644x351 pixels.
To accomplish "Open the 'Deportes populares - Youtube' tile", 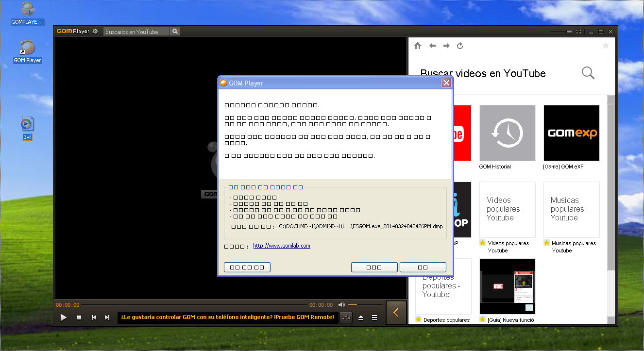I will (443, 286).
